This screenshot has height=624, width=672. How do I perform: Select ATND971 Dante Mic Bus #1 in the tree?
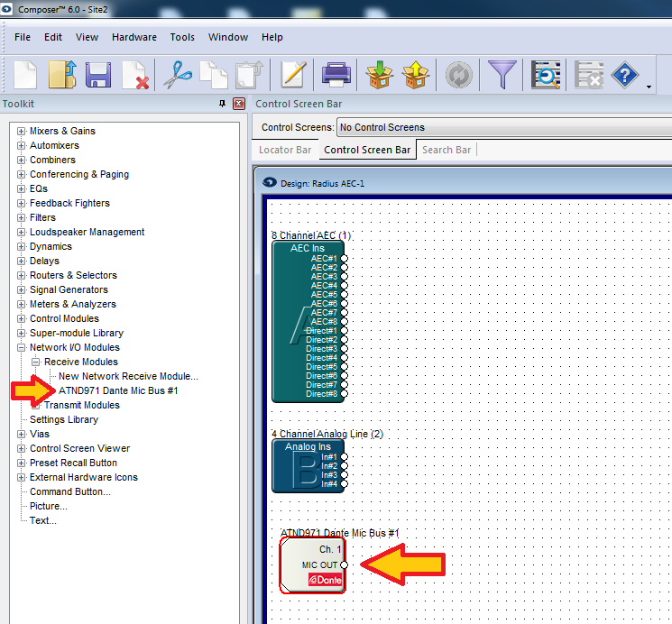coord(118,390)
